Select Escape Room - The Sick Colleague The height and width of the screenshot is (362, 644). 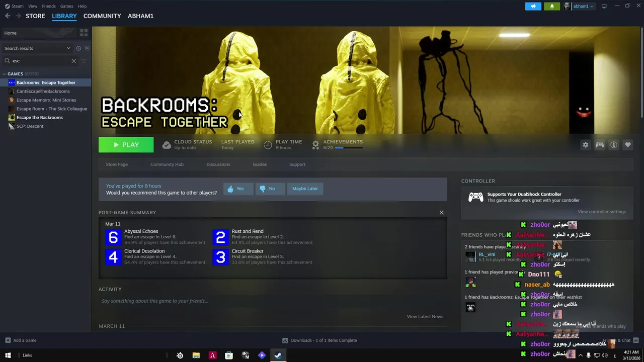click(x=52, y=109)
